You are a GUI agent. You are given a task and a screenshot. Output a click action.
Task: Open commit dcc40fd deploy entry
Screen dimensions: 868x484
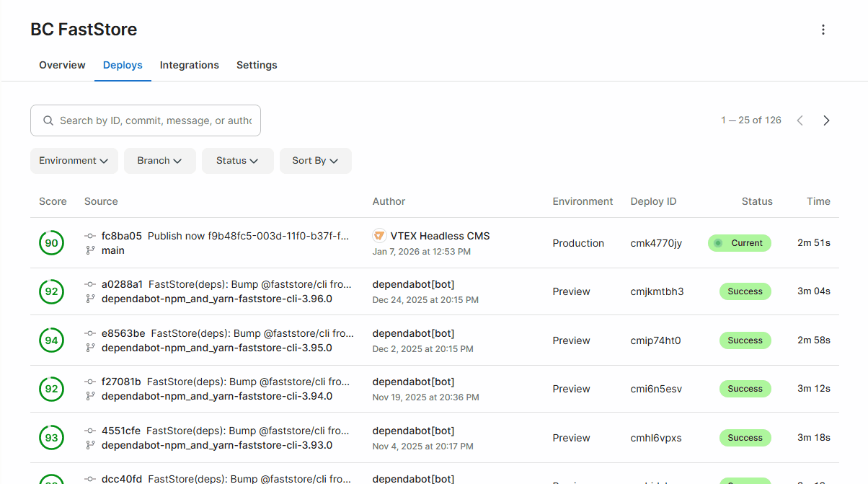226,479
